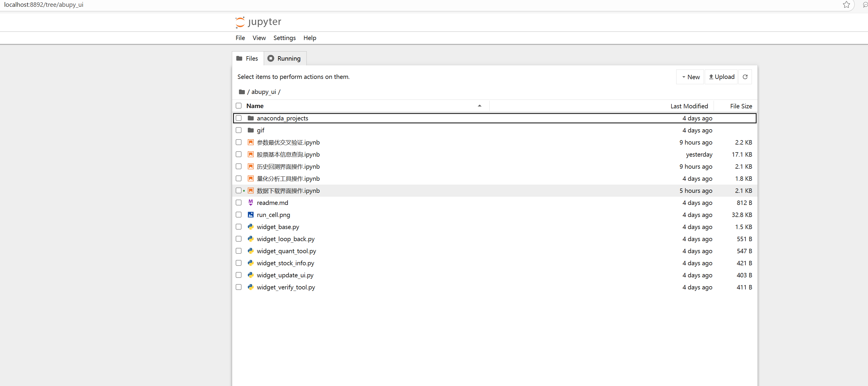Screen dimensions: 868x386
Task: Click the refresh file list icon
Action: point(745,77)
